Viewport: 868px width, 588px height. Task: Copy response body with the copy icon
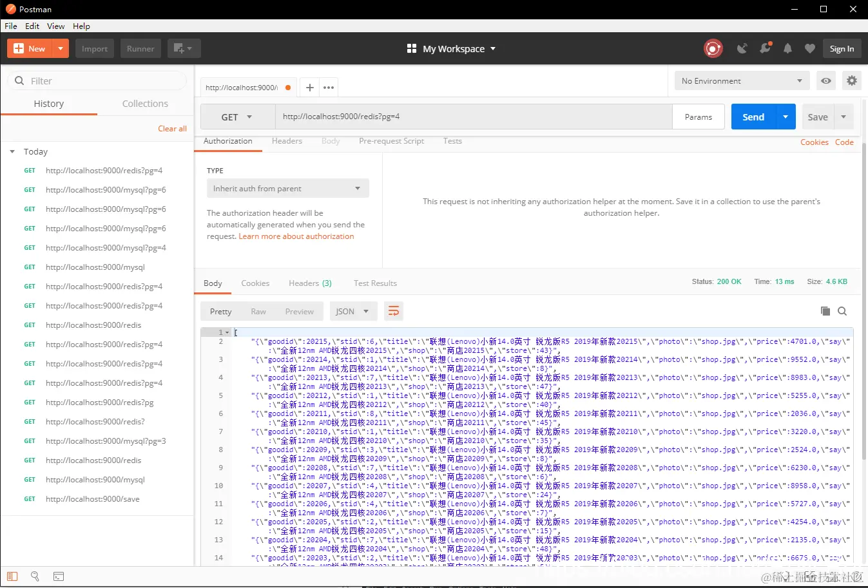pyautogui.click(x=825, y=311)
